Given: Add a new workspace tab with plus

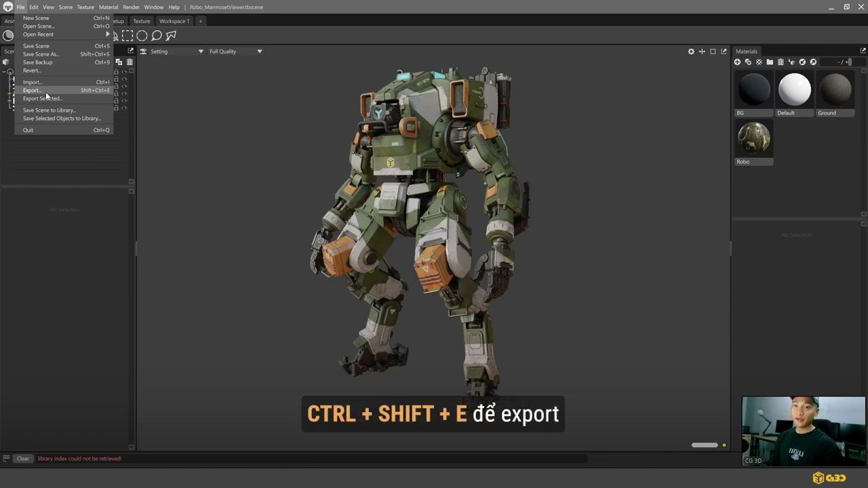Looking at the screenshot, I should click(200, 21).
